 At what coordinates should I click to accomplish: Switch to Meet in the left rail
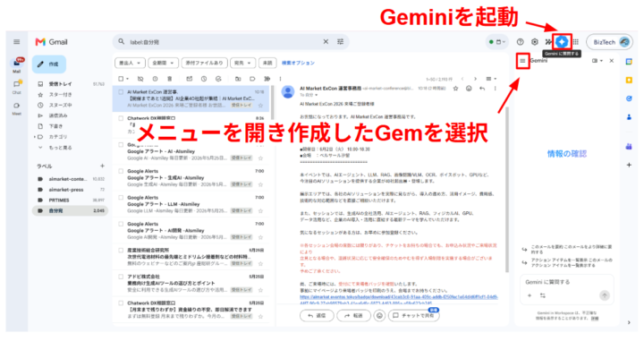point(16,108)
